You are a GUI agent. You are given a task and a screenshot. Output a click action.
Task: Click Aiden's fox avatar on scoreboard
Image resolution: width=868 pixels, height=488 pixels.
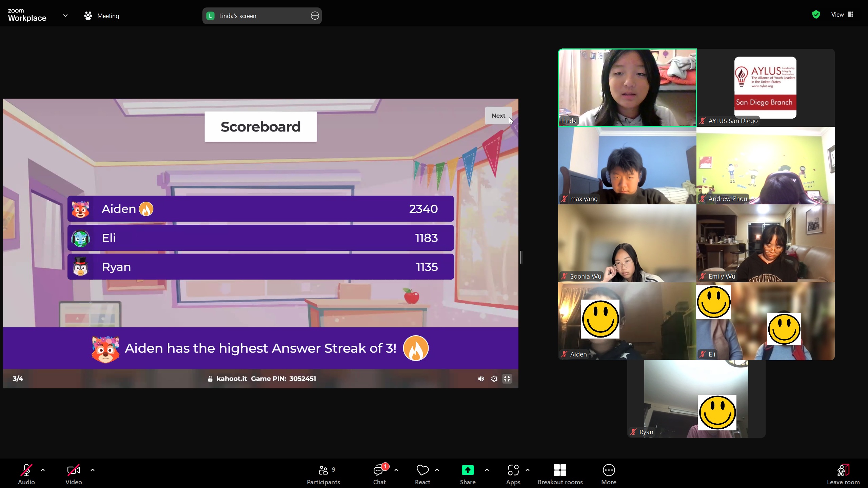(x=80, y=209)
